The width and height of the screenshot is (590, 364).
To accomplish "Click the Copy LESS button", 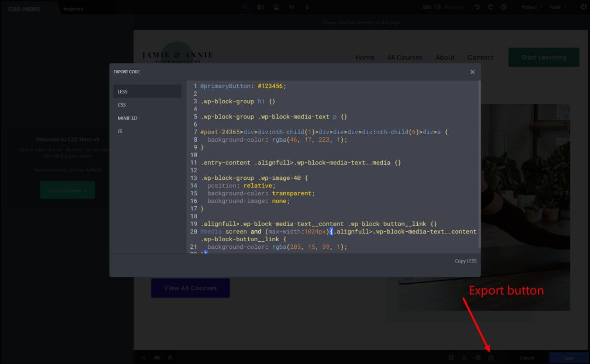I will coord(465,261).
